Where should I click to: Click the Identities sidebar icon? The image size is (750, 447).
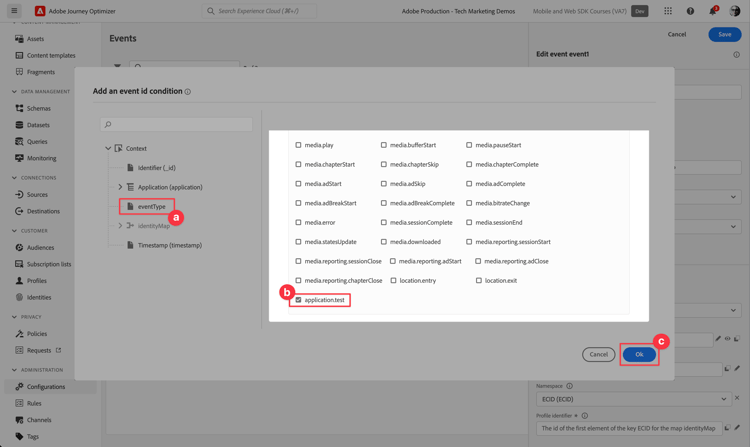[x=19, y=297]
